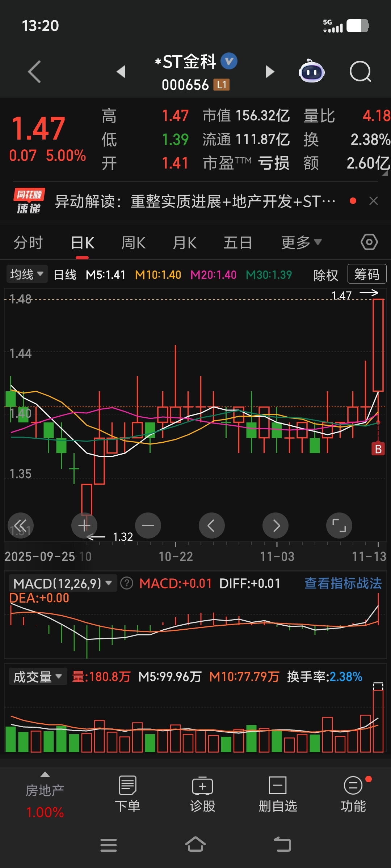Tap the red unread dot on news banner
391x868 pixels.
[x=353, y=201]
